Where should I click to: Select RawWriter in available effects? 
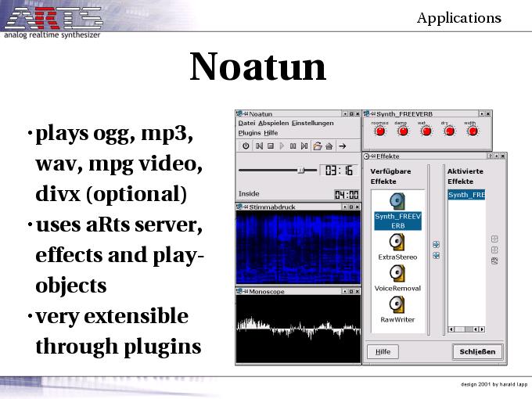pos(397,305)
